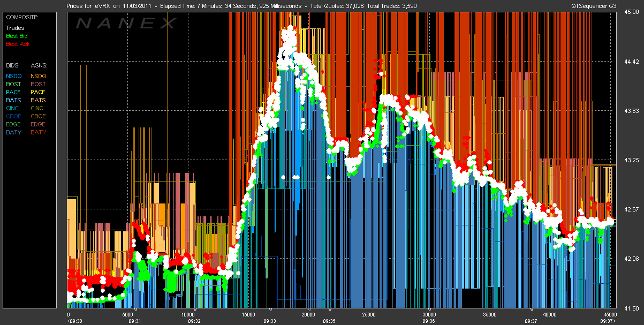The height and width of the screenshot is (325, 644).
Task: Click the 09:32 time label
Action: tap(194, 321)
